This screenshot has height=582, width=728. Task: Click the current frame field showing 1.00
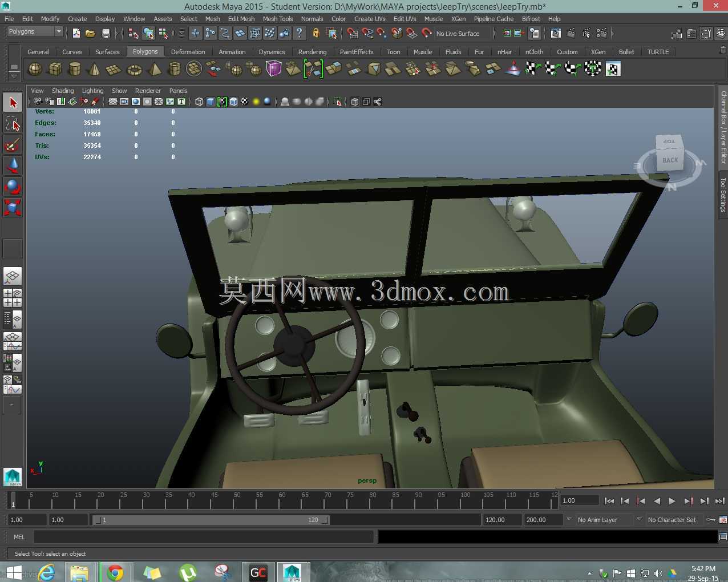[580, 500]
